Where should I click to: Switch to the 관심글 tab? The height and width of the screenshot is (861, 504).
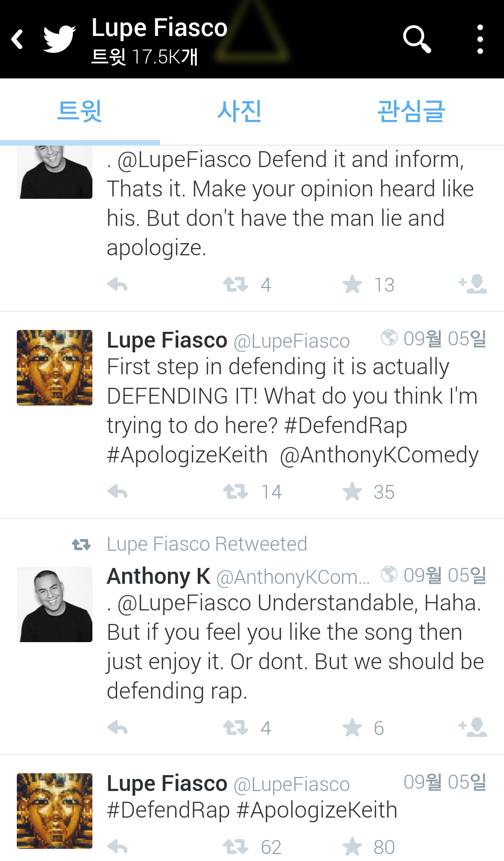[411, 112]
